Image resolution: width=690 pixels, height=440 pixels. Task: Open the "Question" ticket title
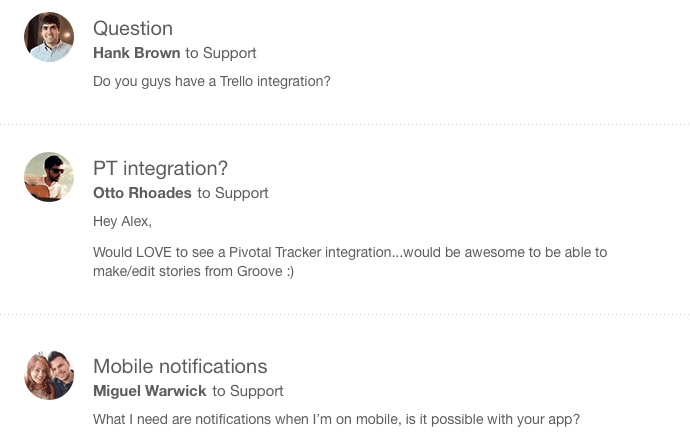(x=133, y=29)
